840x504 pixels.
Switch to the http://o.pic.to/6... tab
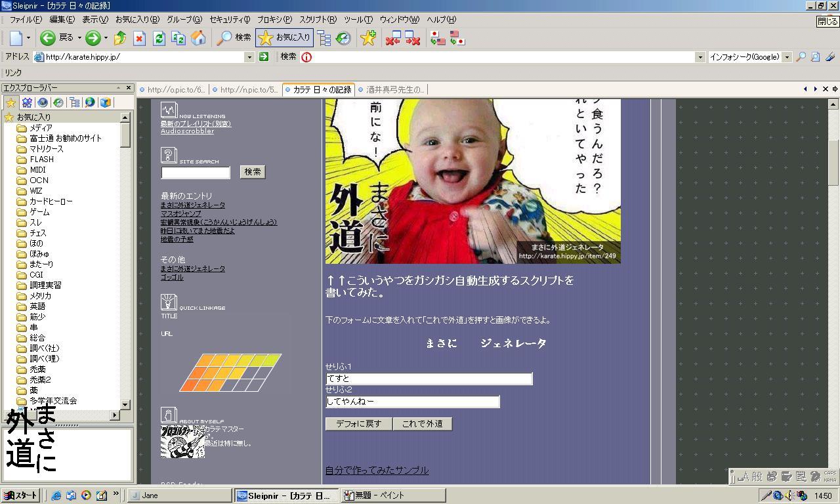tap(173, 90)
